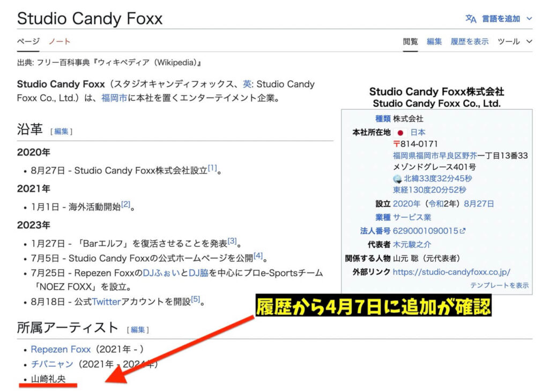This screenshot has width=549, height=392.
Task: Open corporate number 6290001090015 external link
Action: coord(425,231)
